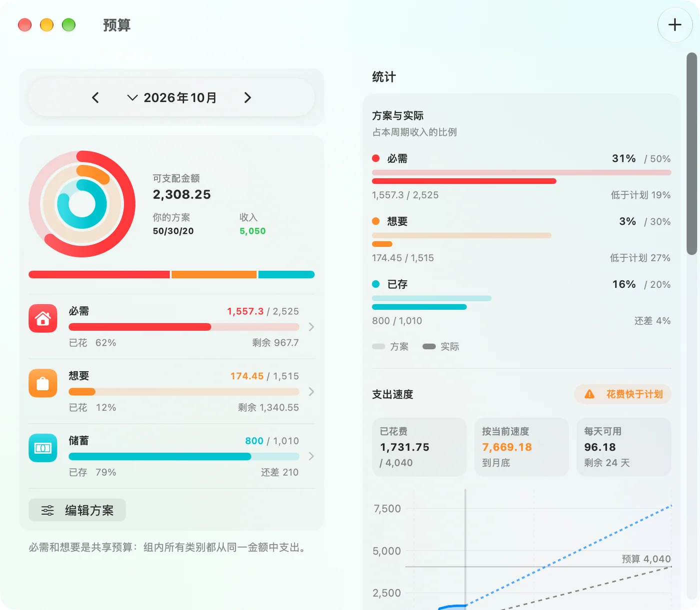
Task: Click the red dot beside 必需 in 统计
Action: point(376,158)
